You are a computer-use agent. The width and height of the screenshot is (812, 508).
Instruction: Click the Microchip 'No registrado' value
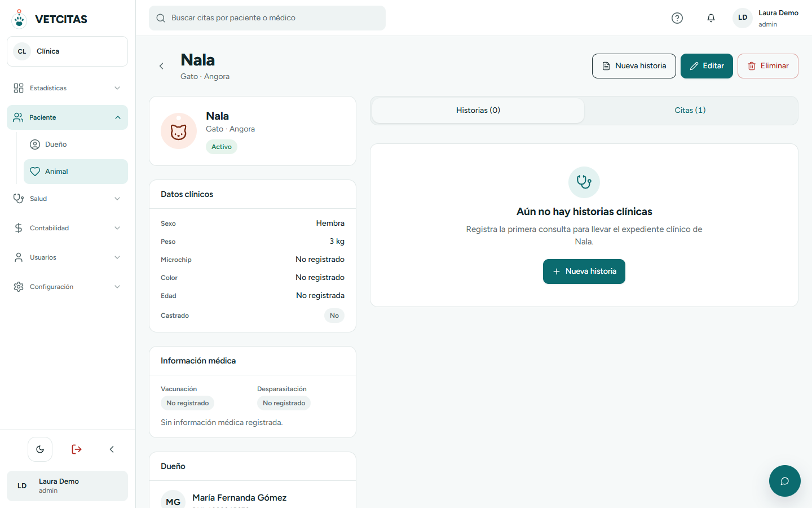click(x=320, y=260)
